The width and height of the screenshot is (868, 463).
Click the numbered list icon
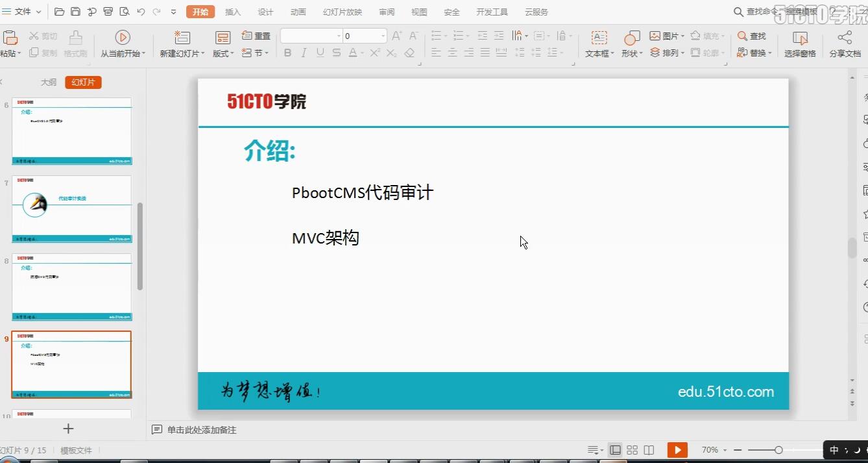coord(458,36)
